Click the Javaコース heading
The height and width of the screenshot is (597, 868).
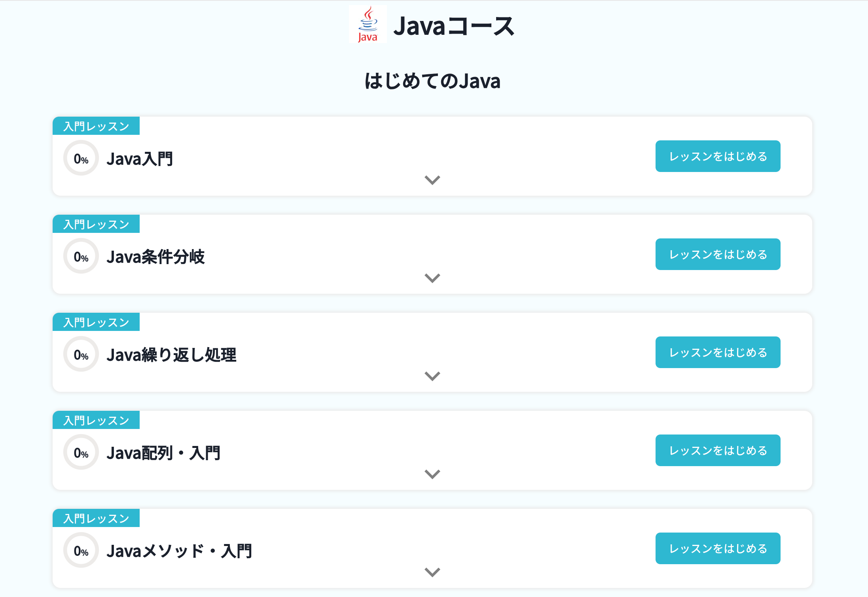click(x=454, y=26)
